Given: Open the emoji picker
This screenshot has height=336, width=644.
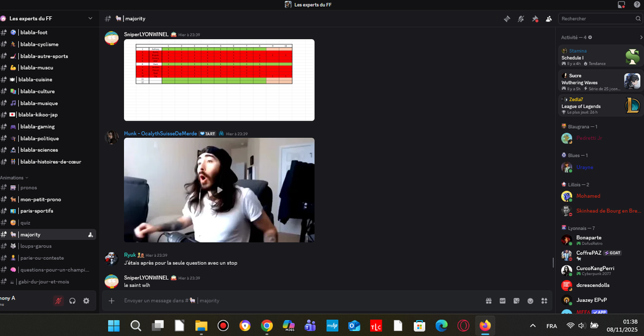Looking at the screenshot, I should click(530, 301).
